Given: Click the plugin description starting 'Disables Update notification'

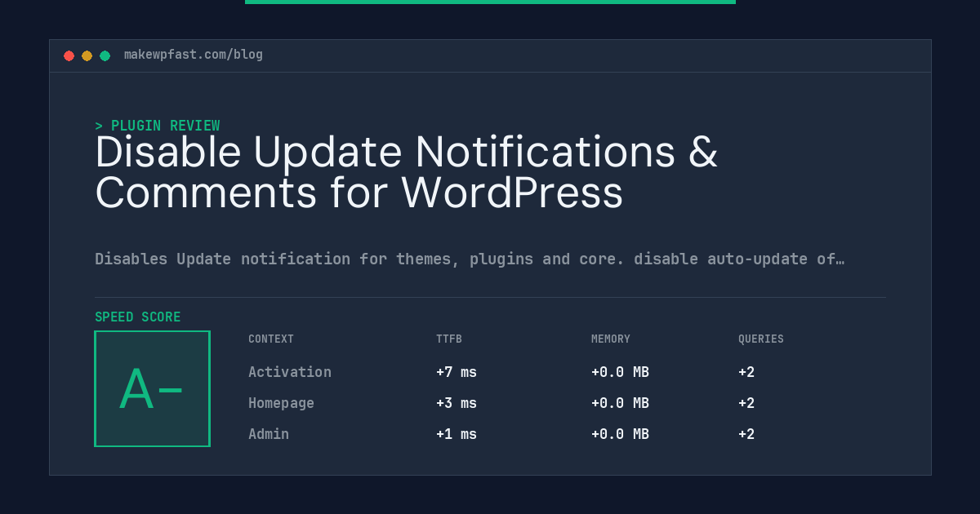Looking at the screenshot, I should tap(470, 259).
